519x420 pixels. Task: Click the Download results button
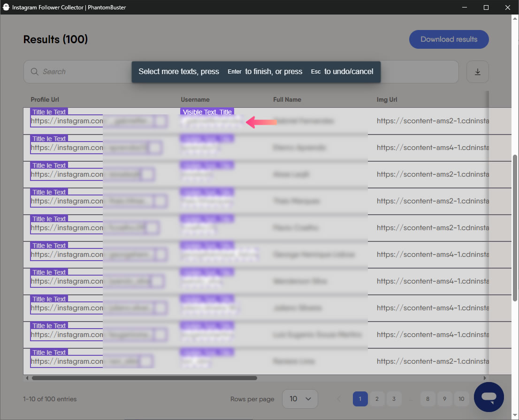point(449,39)
